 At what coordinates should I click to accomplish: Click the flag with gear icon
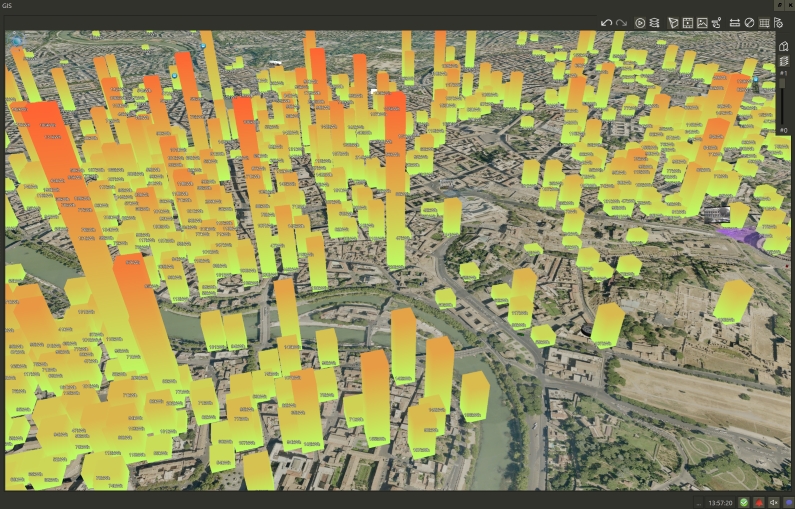(779, 23)
